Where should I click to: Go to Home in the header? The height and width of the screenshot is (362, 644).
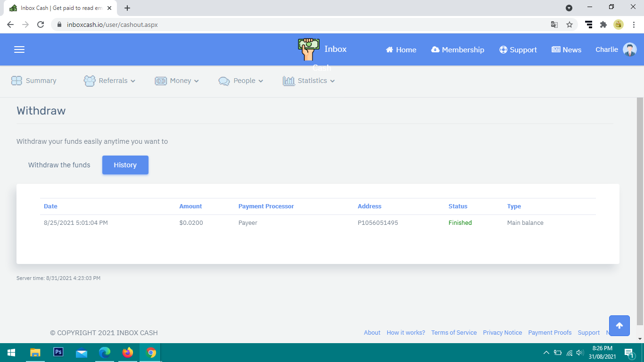[401, 50]
